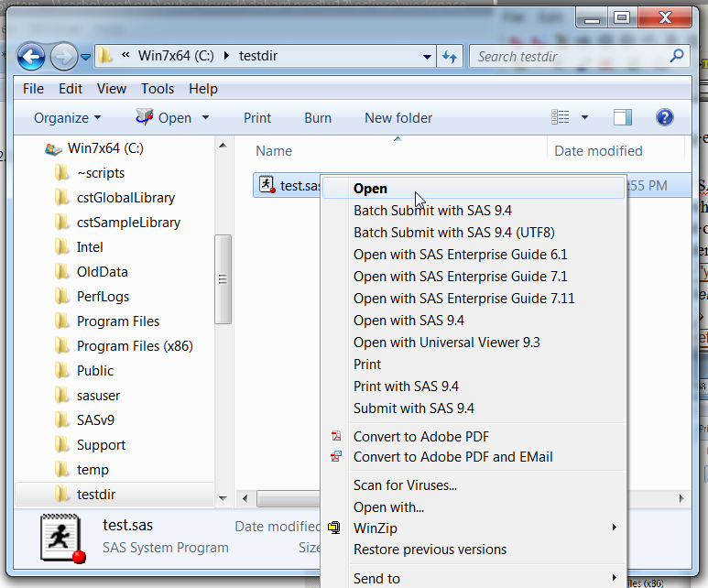
Task: Toggle the preview pane icon
Action: coord(623,117)
